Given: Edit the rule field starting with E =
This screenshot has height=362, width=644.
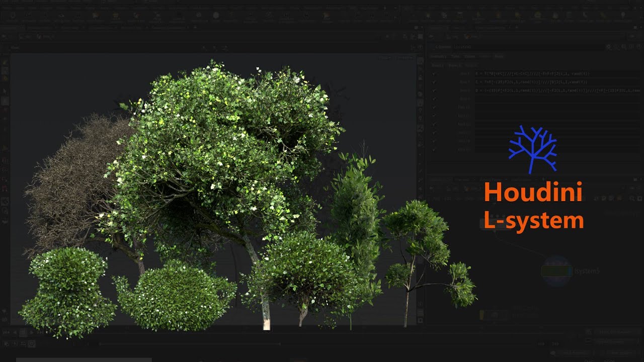Looking at the screenshot, I should pos(558,73).
